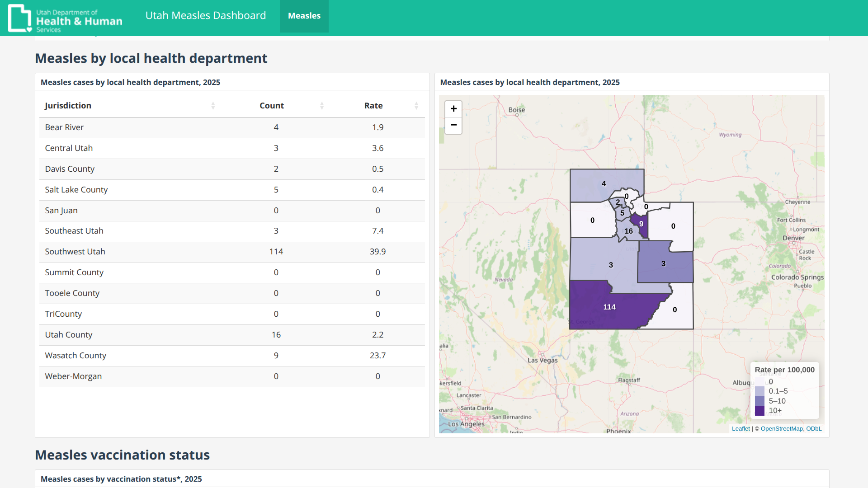Click the Utah Measles Dashboard title link
Screen dimensions: 868x488
tap(205, 16)
